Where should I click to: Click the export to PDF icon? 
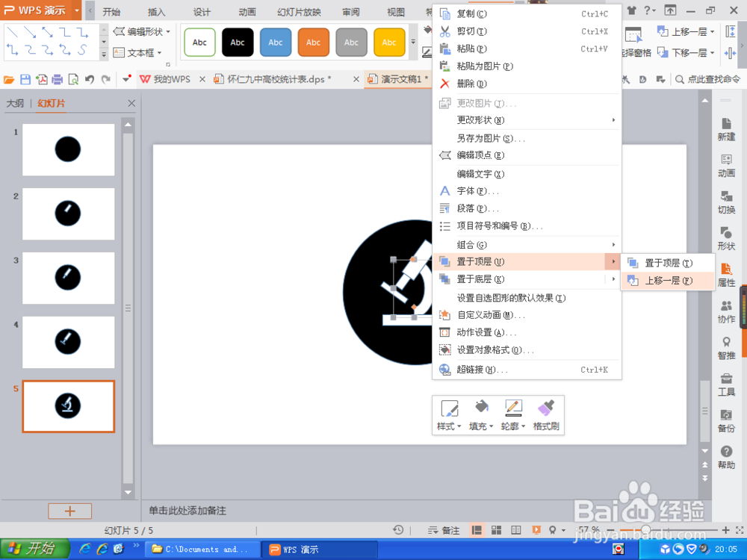(41, 80)
